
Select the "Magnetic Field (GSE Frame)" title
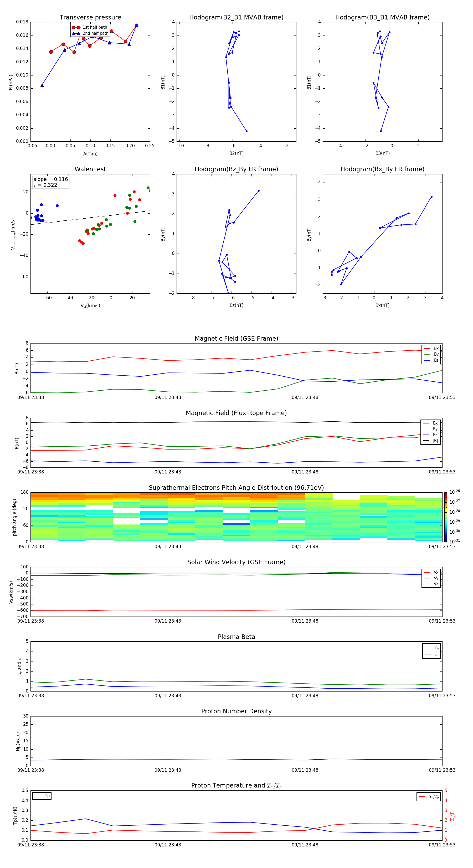tap(236, 339)
